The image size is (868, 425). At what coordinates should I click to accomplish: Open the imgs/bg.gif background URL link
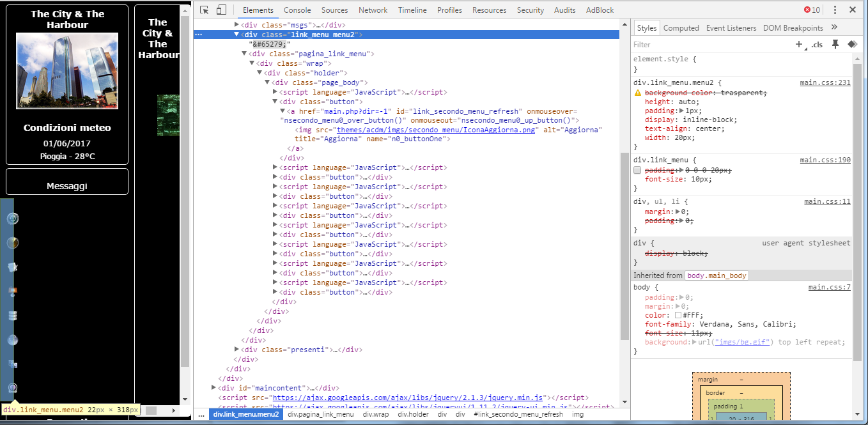coord(743,343)
